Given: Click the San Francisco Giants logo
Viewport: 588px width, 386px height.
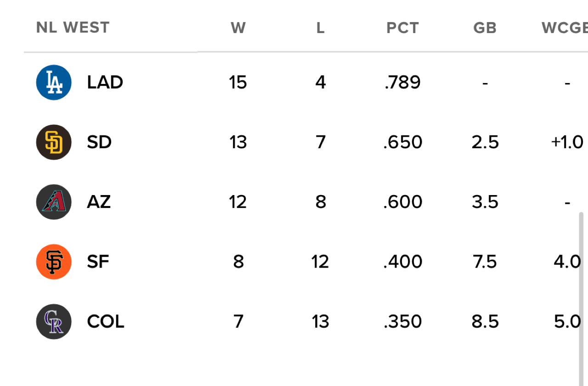Looking at the screenshot, I should tap(54, 262).
